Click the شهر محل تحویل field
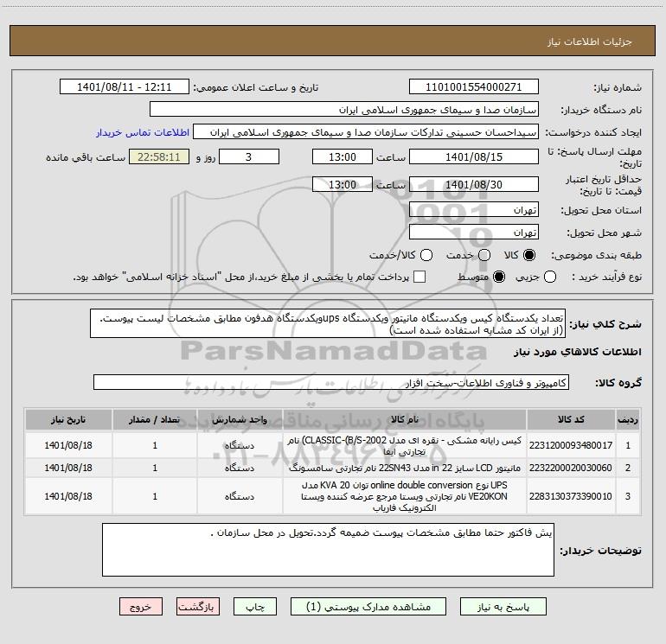 coord(474,232)
